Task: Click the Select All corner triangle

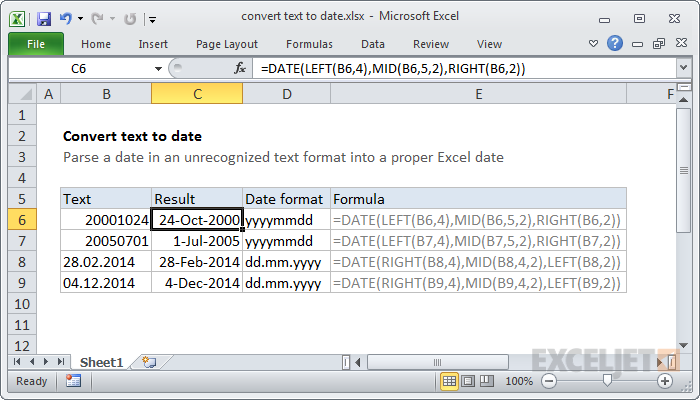Action: click(x=22, y=94)
